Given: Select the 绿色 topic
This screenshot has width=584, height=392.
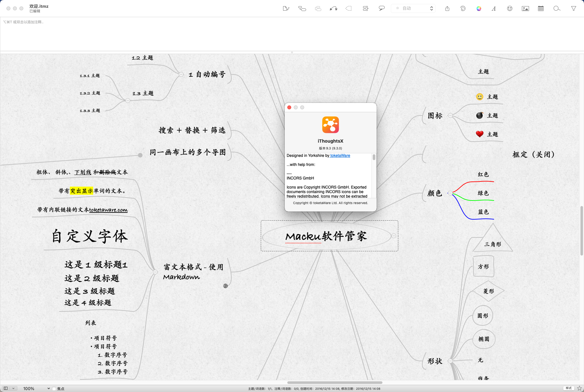Looking at the screenshot, I should coord(483,193).
